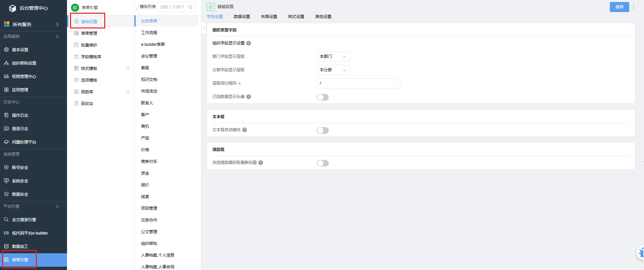
Task: Switch to the 数据设置 tab
Action: point(242,16)
